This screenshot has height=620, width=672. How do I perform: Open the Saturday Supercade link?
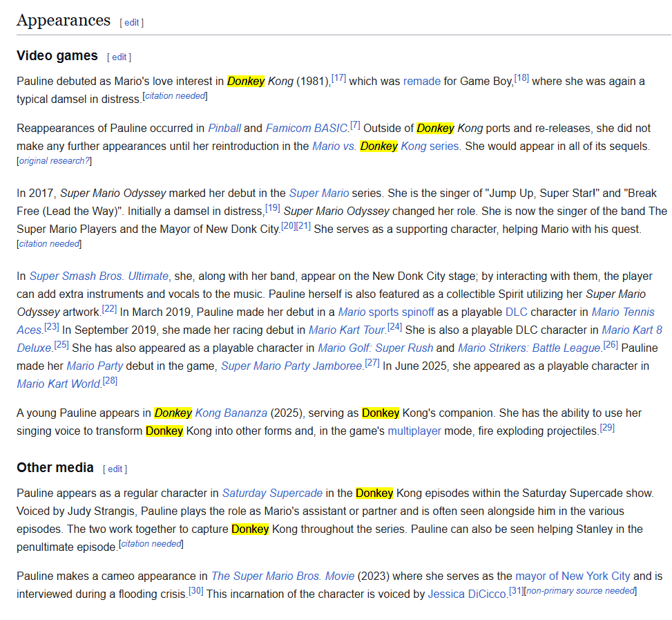tap(272, 494)
